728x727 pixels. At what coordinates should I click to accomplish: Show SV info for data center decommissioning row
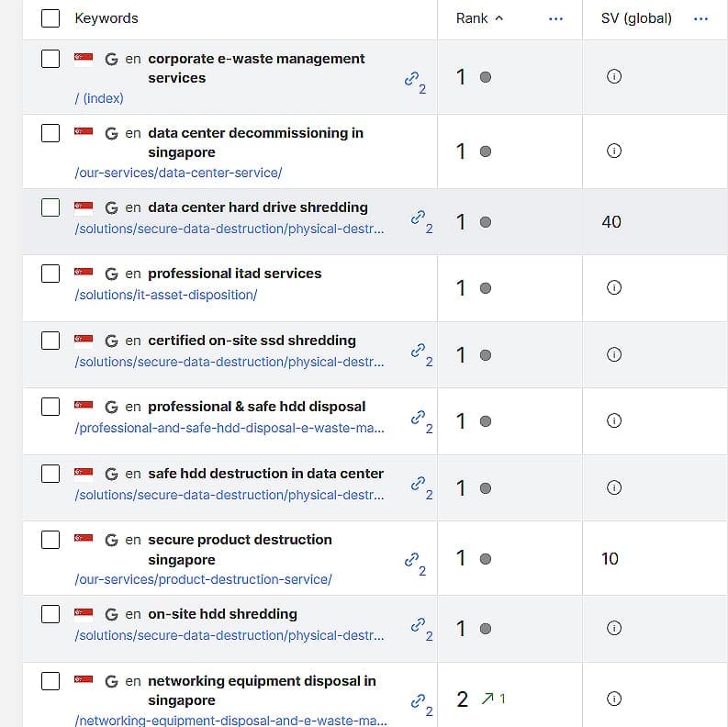tap(614, 151)
